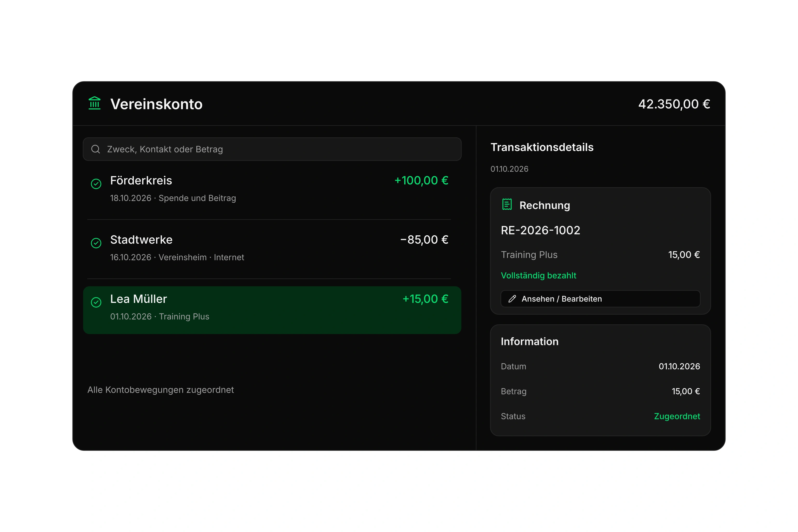Click '18.10.2026 · Spende und Beitrag' subtitle
The image size is (798, 532).
click(173, 198)
